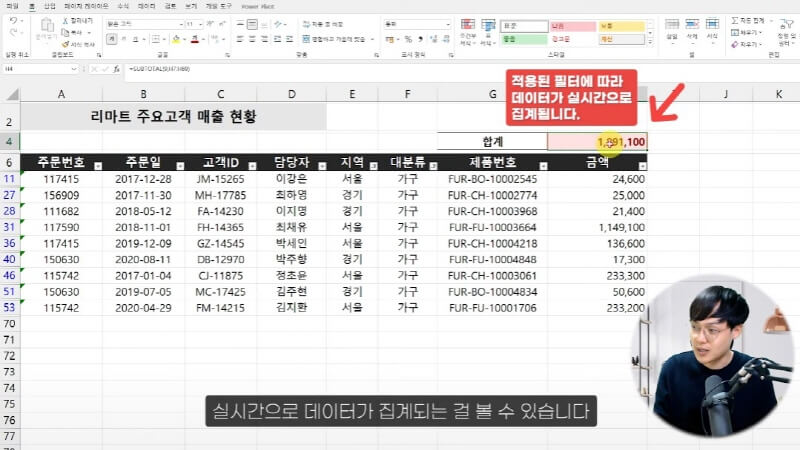The width and height of the screenshot is (800, 450).
Task: Open the font color dropdown arrow
Action: point(203,39)
